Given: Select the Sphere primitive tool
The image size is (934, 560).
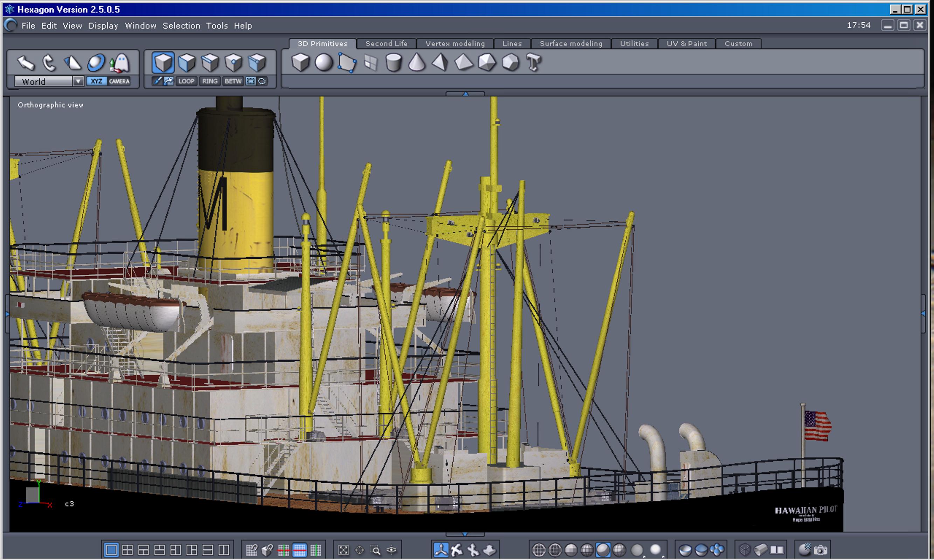Looking at the screenshot, I should (x=324, y=63).
